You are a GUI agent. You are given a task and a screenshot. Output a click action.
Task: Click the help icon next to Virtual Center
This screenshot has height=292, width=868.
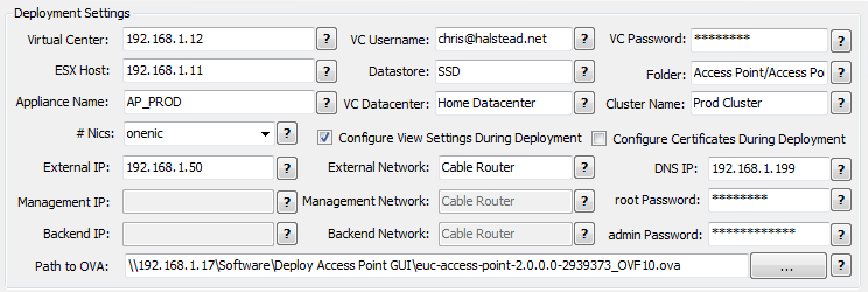click(326, 40)
